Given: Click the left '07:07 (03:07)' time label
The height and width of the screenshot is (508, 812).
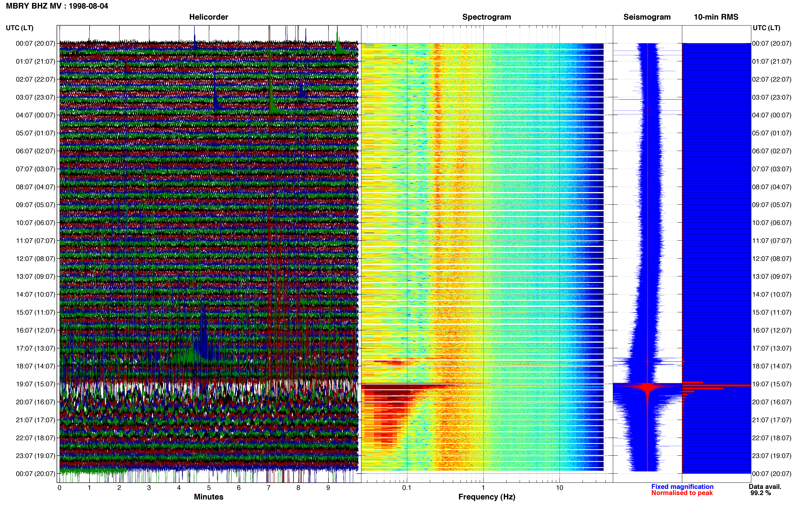Looking at the screenshot, I should click(x=35, y=169).
